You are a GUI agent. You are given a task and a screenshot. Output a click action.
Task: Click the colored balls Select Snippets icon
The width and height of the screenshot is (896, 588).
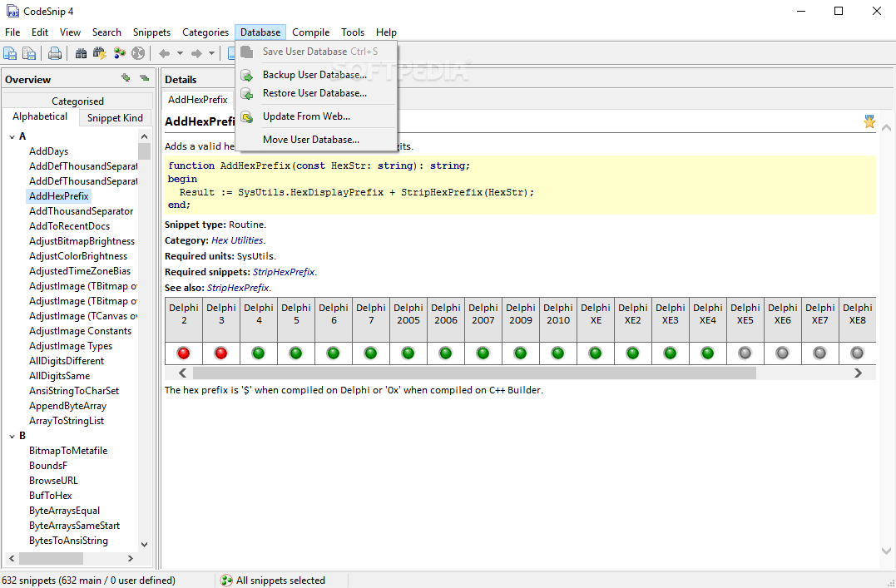120,54
